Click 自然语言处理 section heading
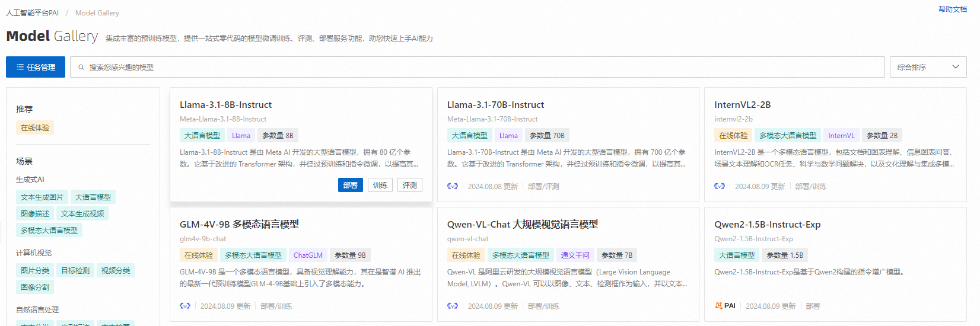Viewport: 980px width, 326px height. click(37, 309)
